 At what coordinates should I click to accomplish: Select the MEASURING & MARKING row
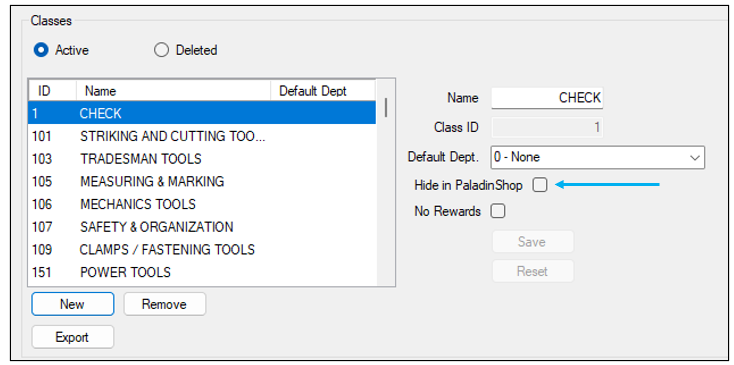pyautogui.click(x=202, y=181)
